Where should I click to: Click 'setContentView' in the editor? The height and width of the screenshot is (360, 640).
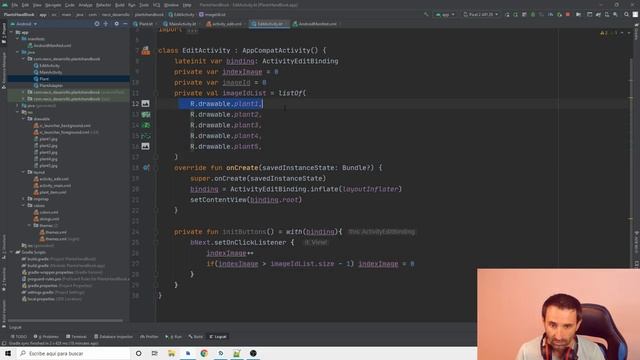(x=218, y=200)
